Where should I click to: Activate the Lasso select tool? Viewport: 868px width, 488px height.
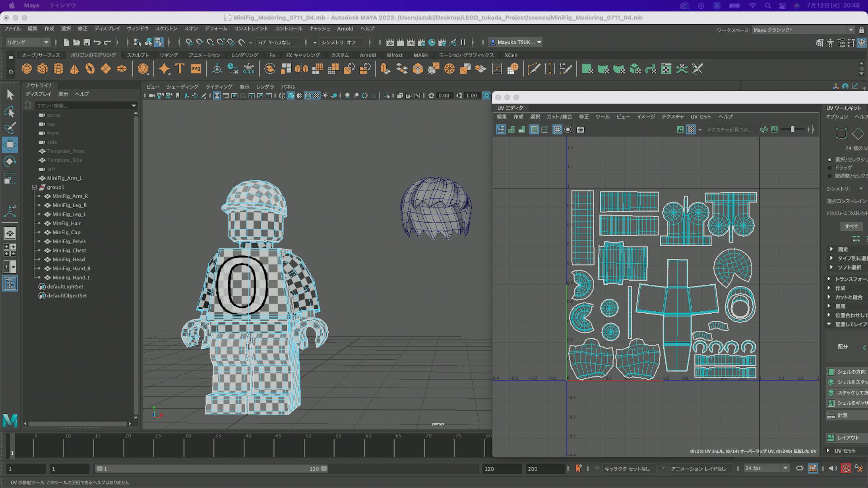pyautogui.click(x=10, y=112)
